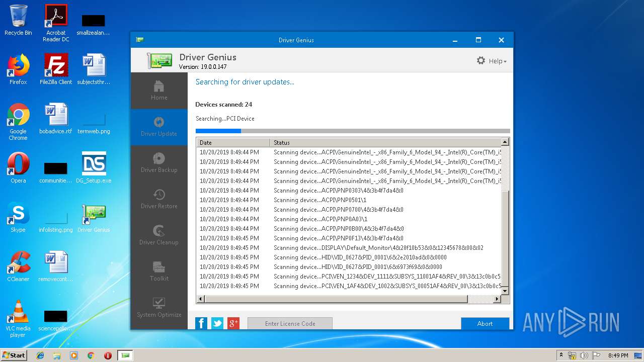Open the Home sidebar section
Screen dimensions: 644x362
159,90
